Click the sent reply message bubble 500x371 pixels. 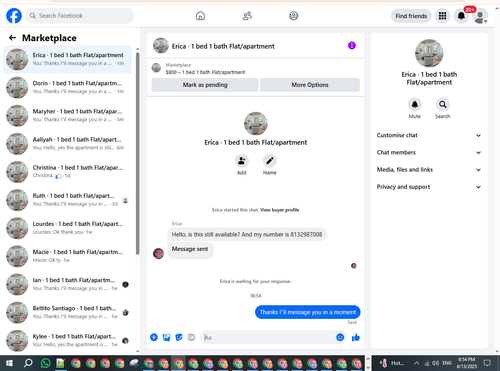point(308,312)
